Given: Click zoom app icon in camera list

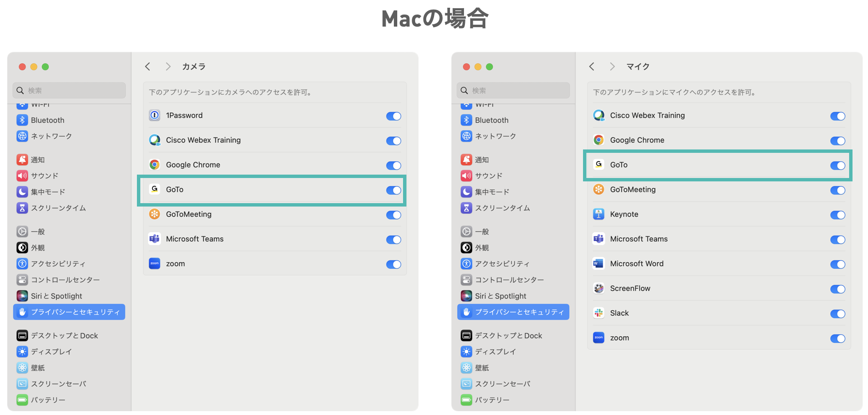Looking at the screenshot, I should pyautogui.click(x=154, y=263).
